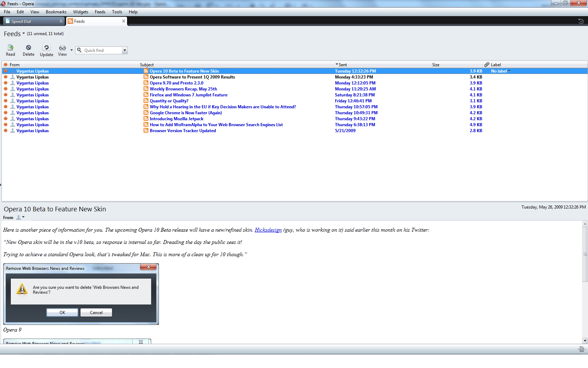Open the Bookmarks menu
588x368 pixels.
[x=56, y=12]
